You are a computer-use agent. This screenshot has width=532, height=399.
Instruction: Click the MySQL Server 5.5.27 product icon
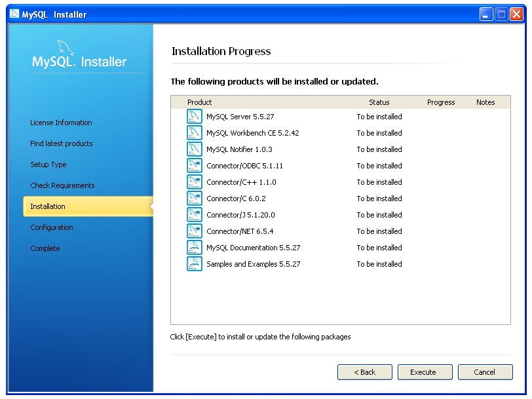(x=195, y=117)
